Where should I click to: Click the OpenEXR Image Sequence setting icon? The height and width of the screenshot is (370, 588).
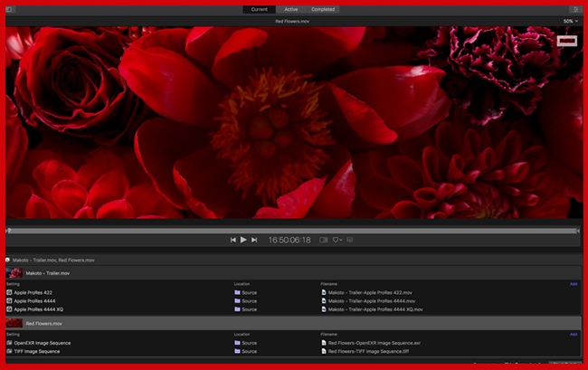(x=9, y=343)
